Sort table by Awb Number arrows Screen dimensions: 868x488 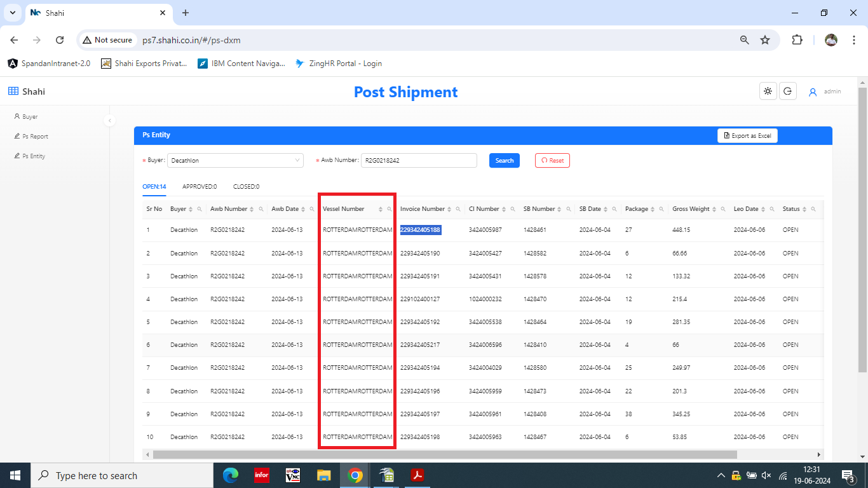point(252,209)
